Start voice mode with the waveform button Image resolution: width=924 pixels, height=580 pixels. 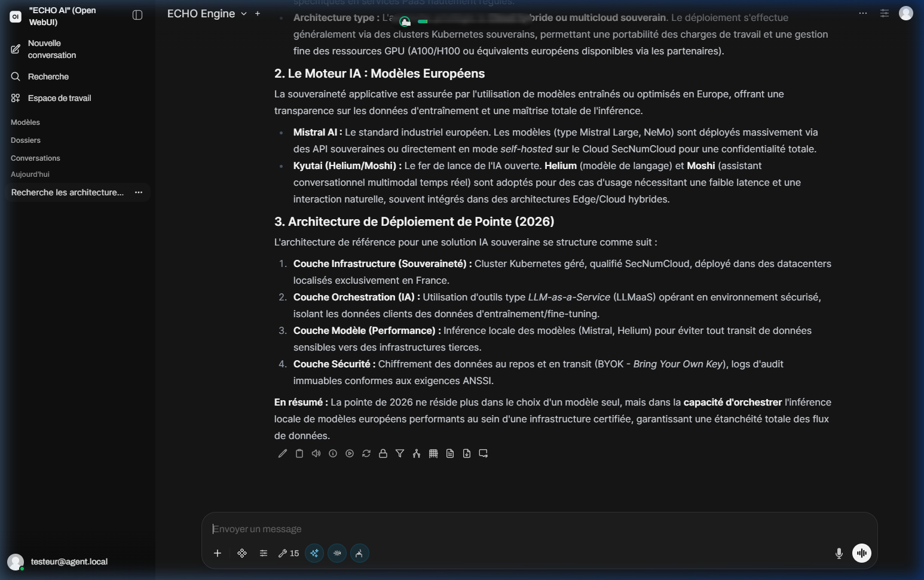pos(862,553)
